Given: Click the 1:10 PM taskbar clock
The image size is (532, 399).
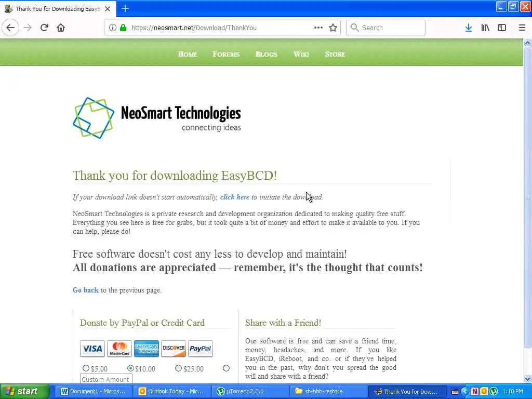Looking at the screenshot, I should pos(513,392).
